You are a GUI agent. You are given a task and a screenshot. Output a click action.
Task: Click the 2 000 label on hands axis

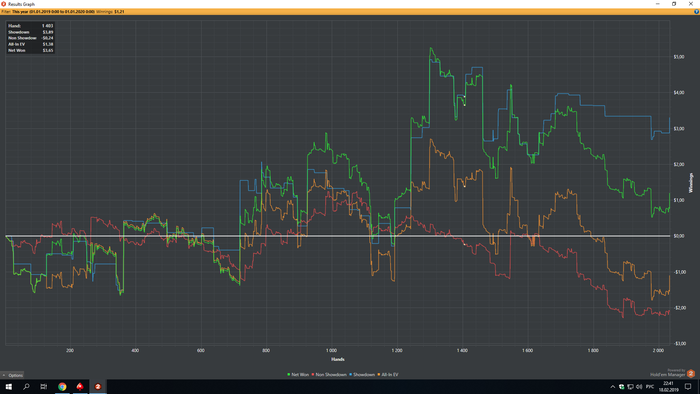658,351
